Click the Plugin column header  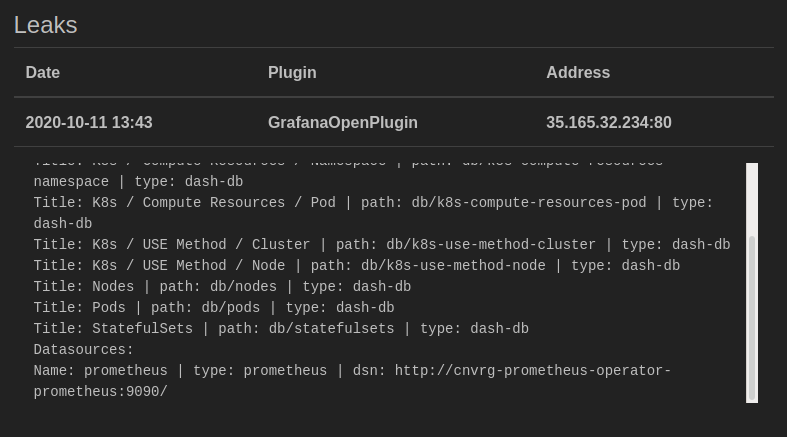pyautogui.click(x=292, y=72)
